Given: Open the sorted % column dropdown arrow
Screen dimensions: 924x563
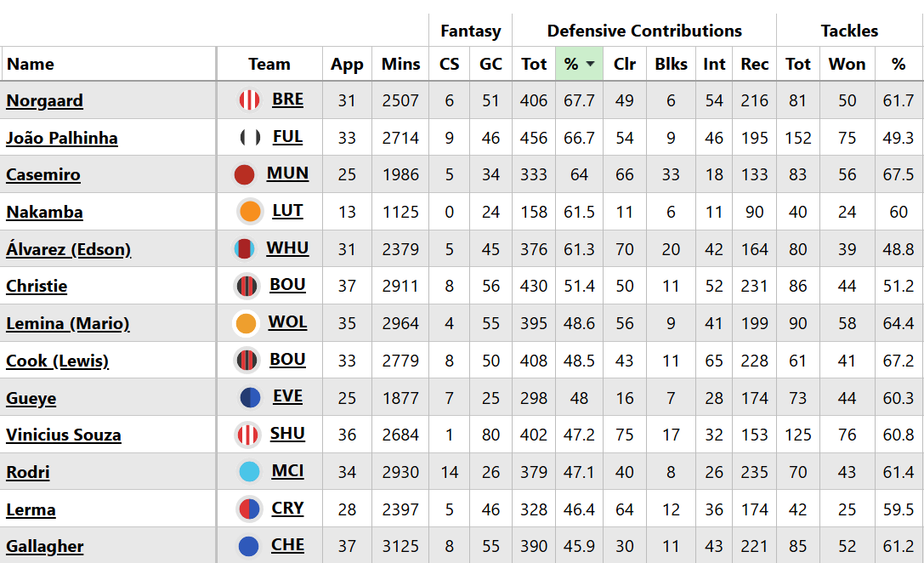Looking at the screenshot, I should click(590, 65).
